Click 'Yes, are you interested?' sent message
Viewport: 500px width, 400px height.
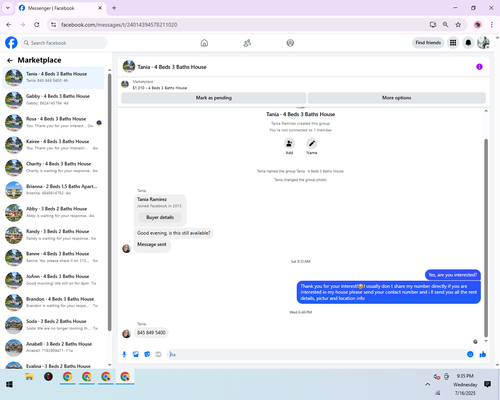[453, 275]
